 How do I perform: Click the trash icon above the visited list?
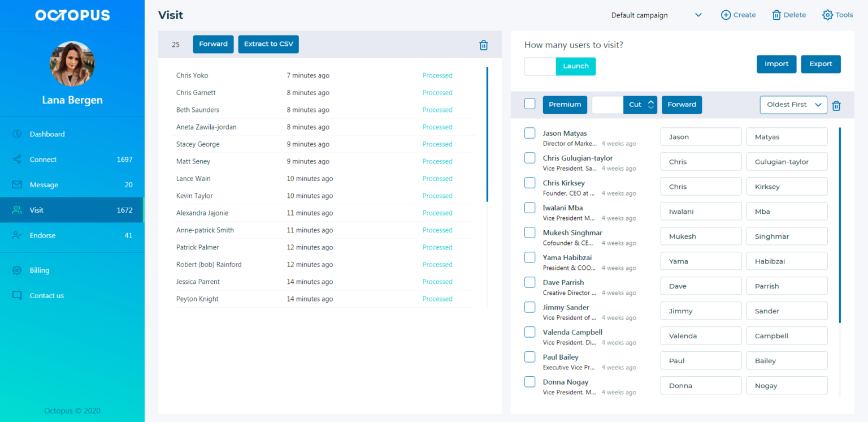(x=483, y=45)
